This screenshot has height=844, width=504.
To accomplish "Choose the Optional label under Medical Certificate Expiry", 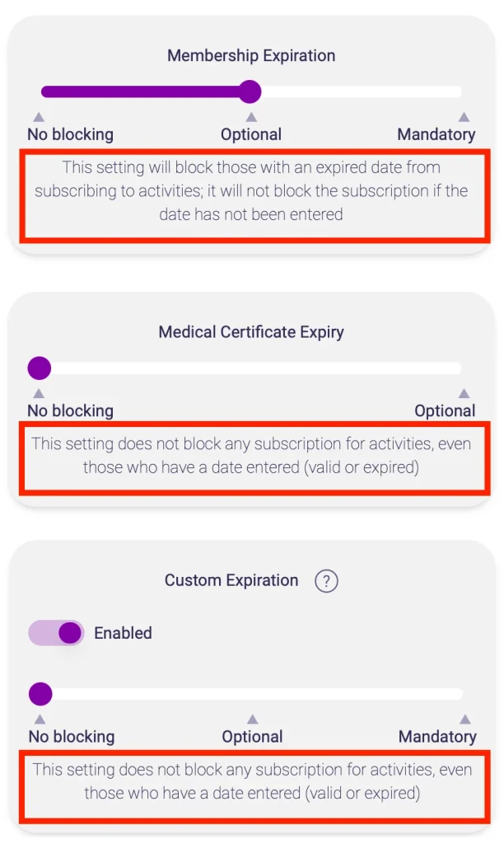I will 445,410.
